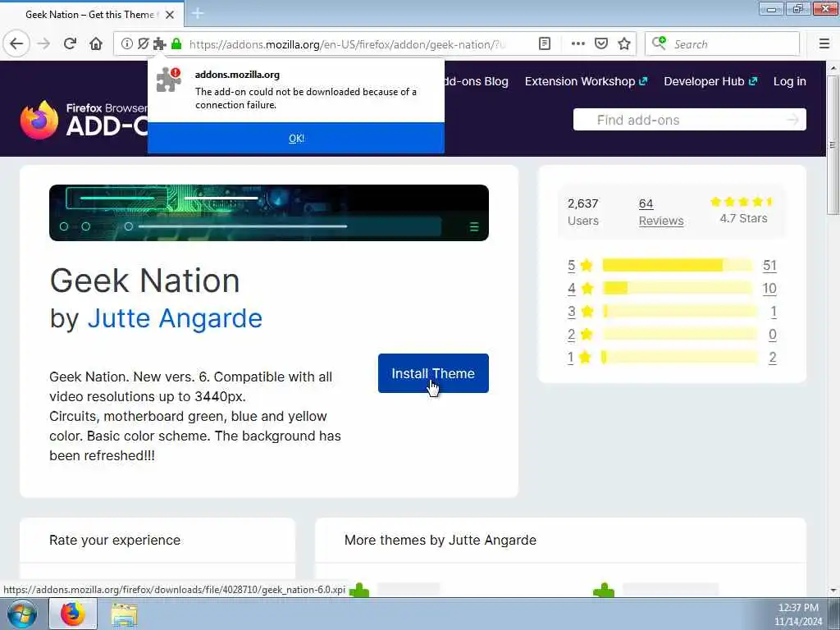
Task: Click the 4.7 Stars rating text
Action: pyautogui.click(x=743, y=218)
